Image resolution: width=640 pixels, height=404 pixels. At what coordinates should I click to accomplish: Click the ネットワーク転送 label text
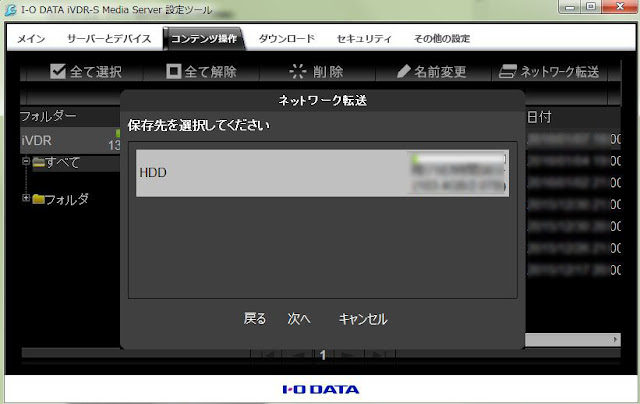560,72
